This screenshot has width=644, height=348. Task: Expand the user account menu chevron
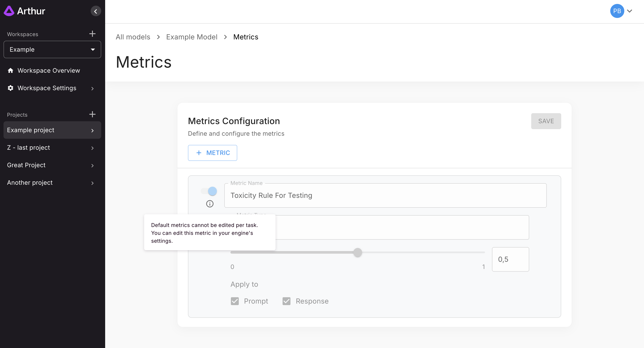[x=630, y=11]
